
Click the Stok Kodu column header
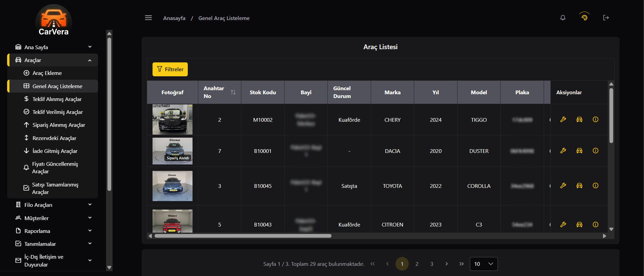point(263,92)
